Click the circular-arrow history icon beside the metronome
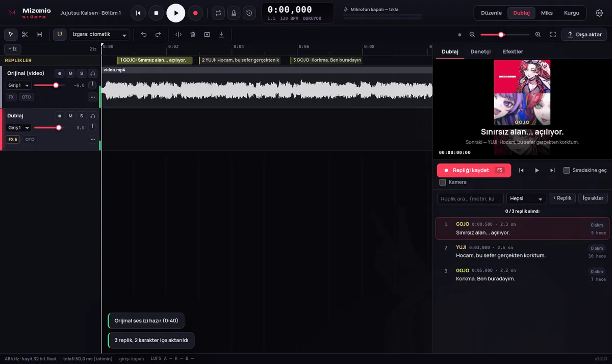Screen dimensions: 612x364 point(249,13)
